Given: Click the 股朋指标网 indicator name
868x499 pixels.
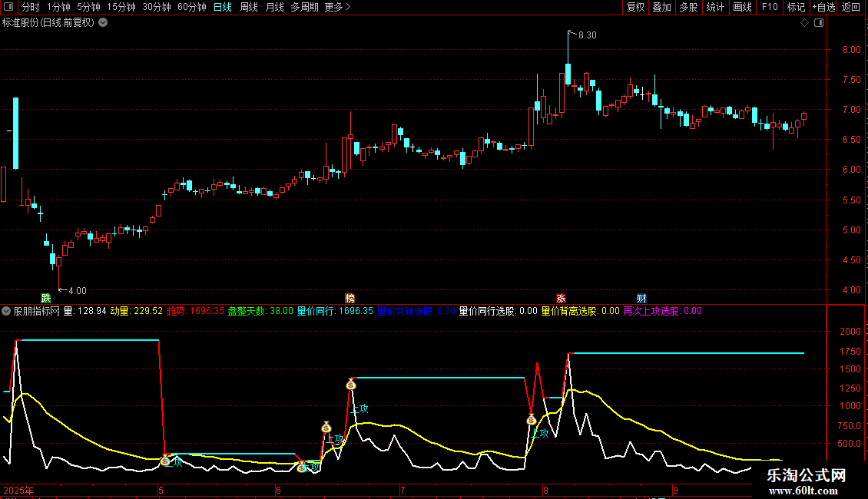Looking at the screenshot, I should tap(37, 312).
